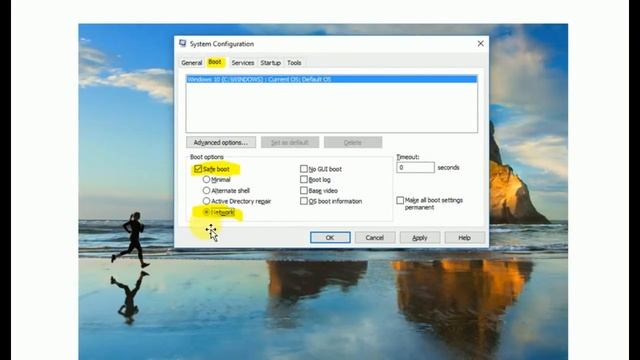The width and height of the screenshot is (640, 360).
Task: Open the Tools tab
Action: (x=294, y=63)
